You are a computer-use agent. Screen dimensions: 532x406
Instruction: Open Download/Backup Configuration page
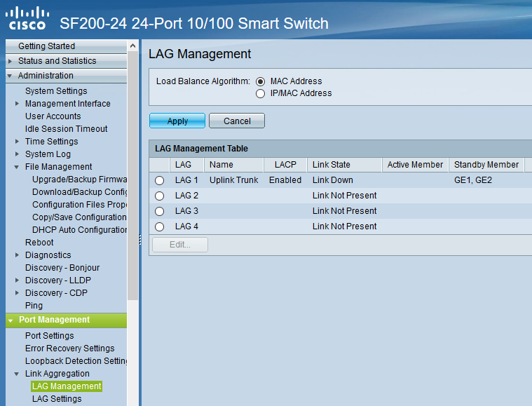tap(79, 192)
